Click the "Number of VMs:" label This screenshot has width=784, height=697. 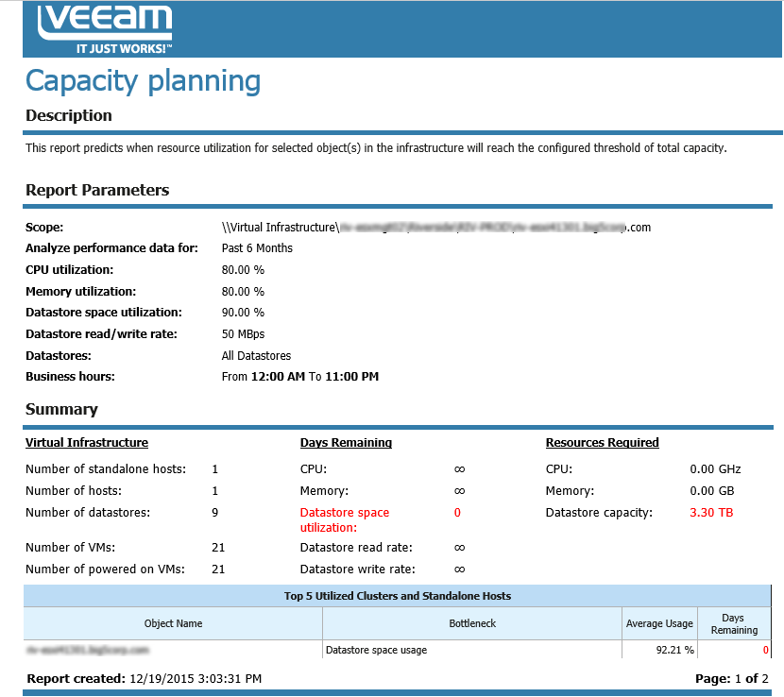click(x=70, y=548)
